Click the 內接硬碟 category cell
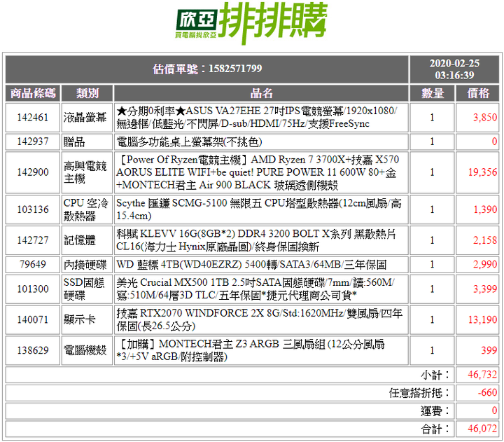This screenshot has height=442, width=504. 87,264
